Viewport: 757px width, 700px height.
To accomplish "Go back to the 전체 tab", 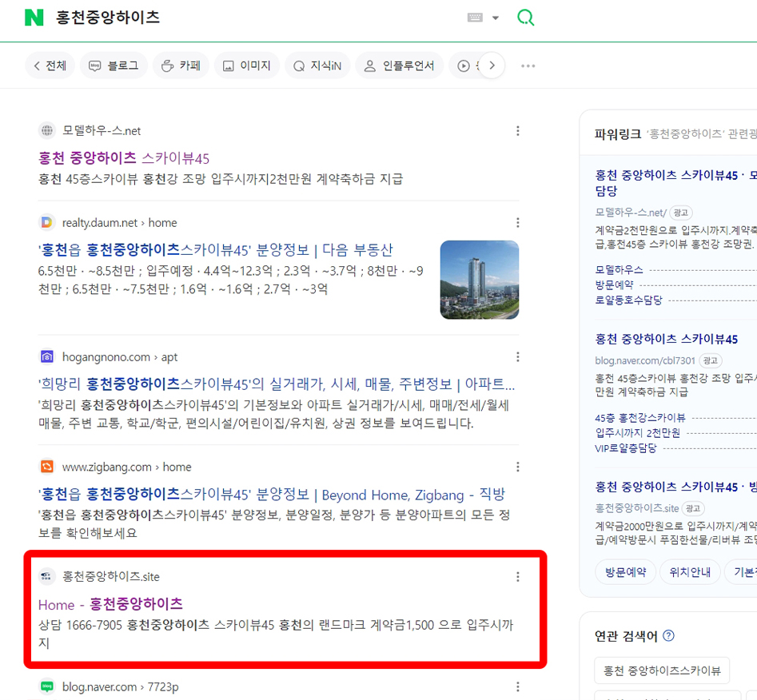I will point(50,66).
